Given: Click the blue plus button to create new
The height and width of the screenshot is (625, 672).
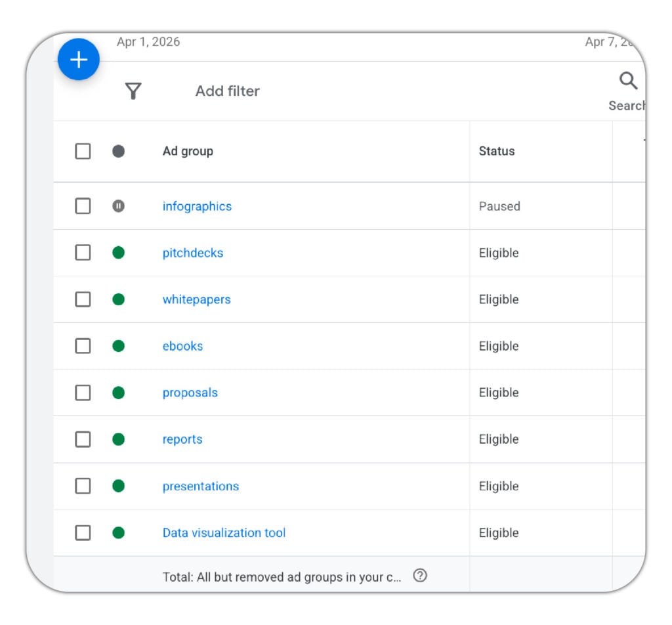Looking at the screenshot, I should tap(78, 59).
